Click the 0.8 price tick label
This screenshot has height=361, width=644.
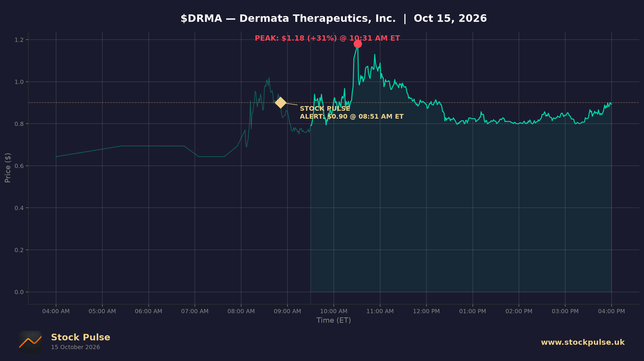[19, 124]
